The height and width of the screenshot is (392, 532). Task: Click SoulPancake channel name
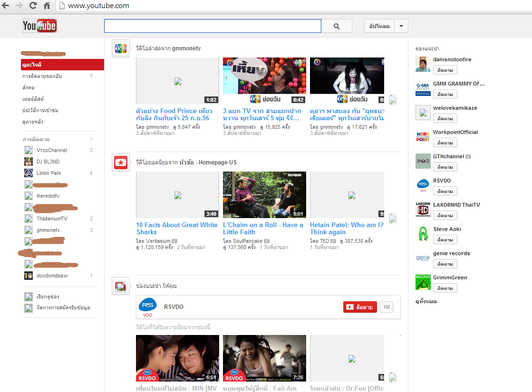(248, 241)
